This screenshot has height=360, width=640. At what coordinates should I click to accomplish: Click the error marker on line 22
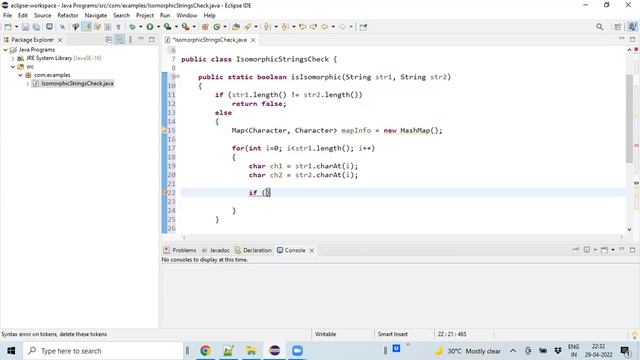coord(164,193)
